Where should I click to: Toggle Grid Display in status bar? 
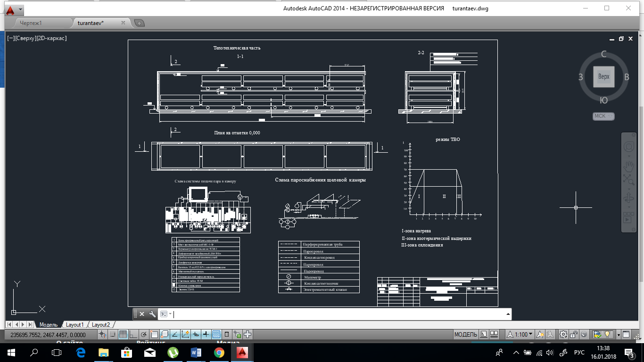click(123, 335)
